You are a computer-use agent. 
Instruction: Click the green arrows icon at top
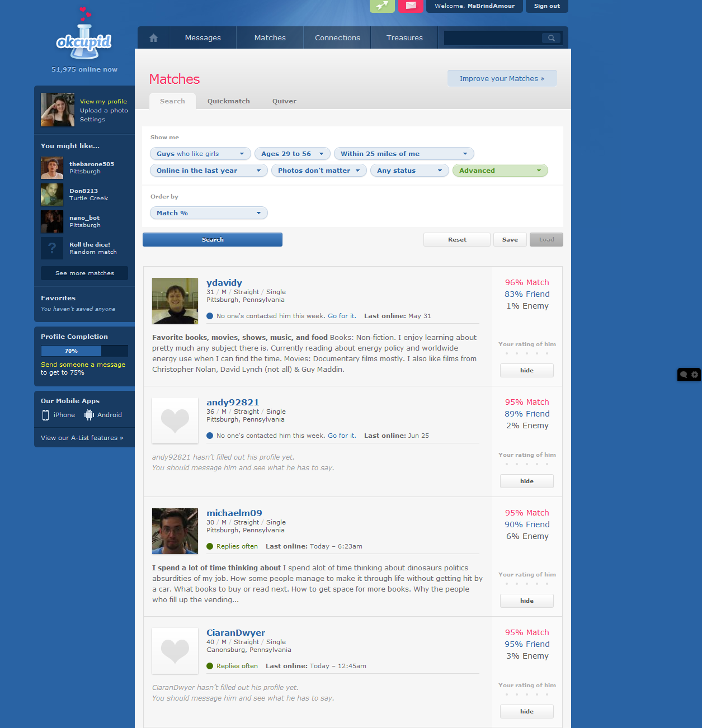point(382,6)
